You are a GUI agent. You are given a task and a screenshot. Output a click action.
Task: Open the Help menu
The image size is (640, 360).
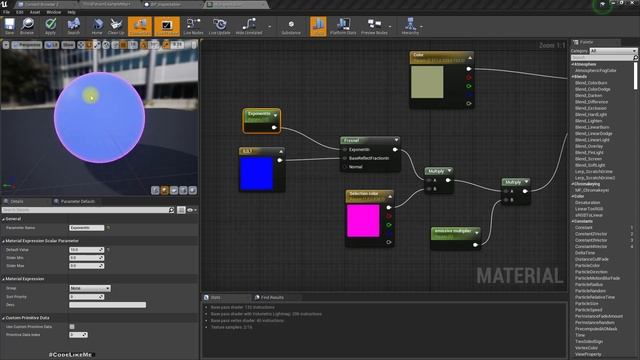coord(71,12)
